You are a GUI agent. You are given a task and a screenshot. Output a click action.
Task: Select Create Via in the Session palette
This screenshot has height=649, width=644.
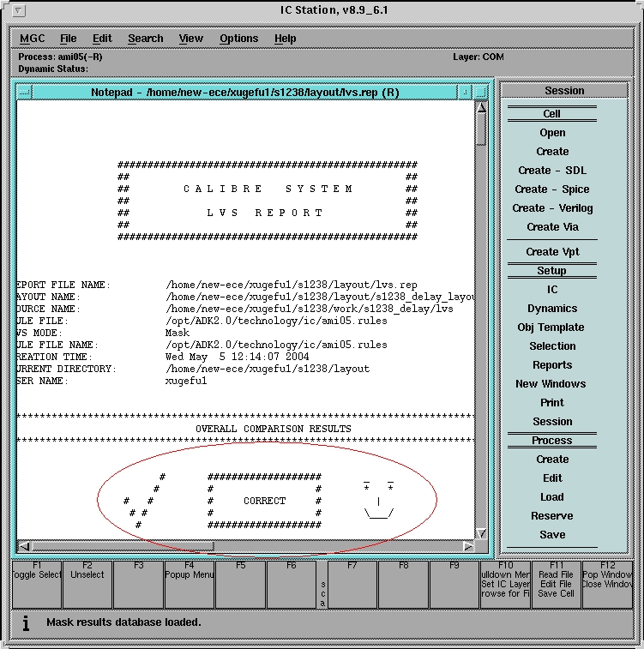click(x=552, y=227)
